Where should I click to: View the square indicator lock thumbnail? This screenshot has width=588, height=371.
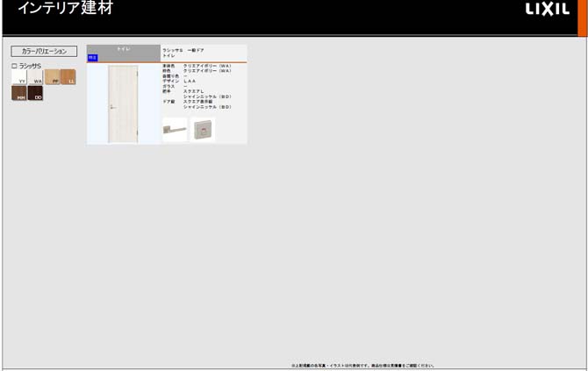pyautogui.click(x=203, y=130)
